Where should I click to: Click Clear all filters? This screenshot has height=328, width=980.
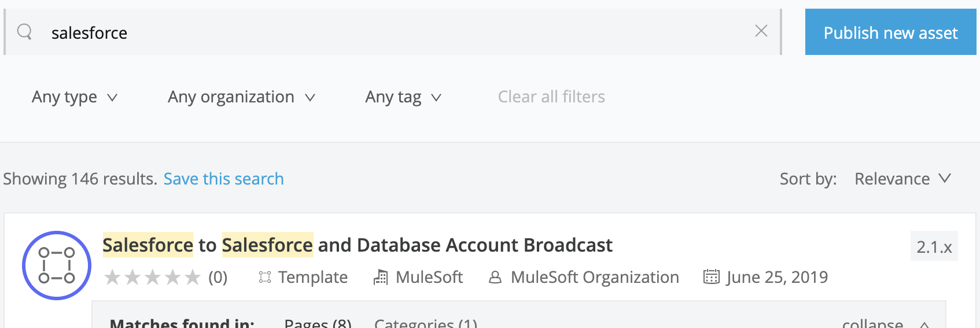coord(551,97)
